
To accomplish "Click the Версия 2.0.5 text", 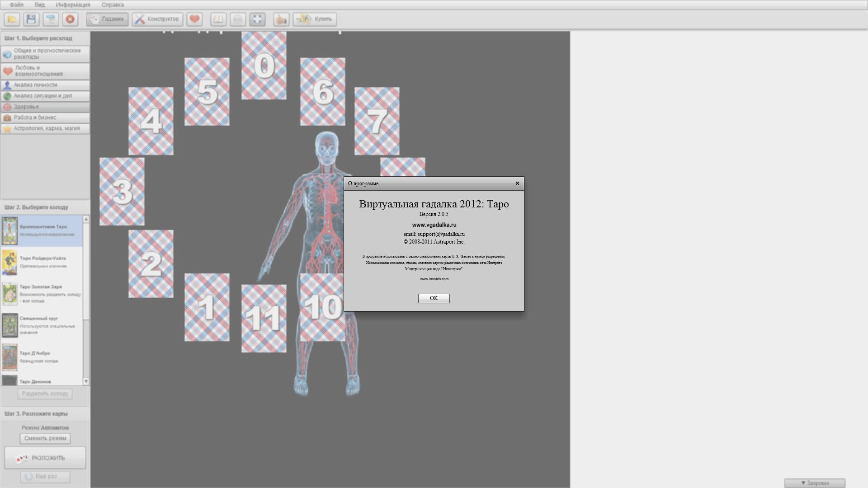I will pyautogui.click(x=434, y=214).
